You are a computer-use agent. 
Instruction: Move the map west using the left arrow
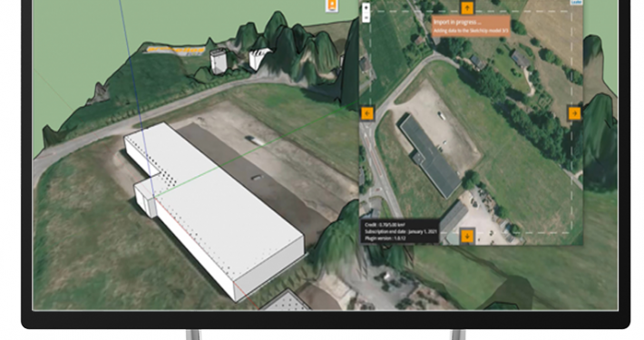367,113
